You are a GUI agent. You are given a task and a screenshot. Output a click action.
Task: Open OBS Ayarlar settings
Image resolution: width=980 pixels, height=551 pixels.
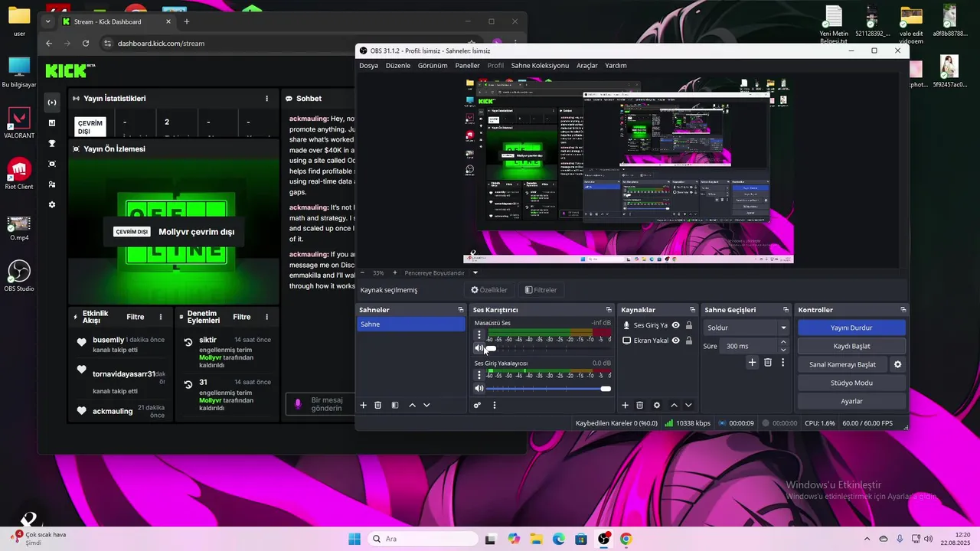[x=851, y=401]
